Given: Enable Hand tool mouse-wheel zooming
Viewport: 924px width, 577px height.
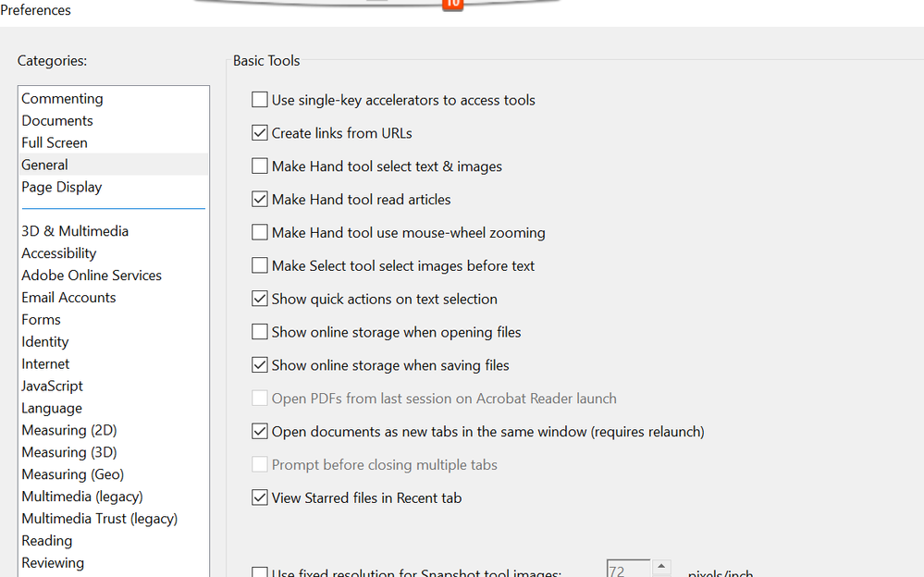Looking at the screenshot, I should 260,232.
